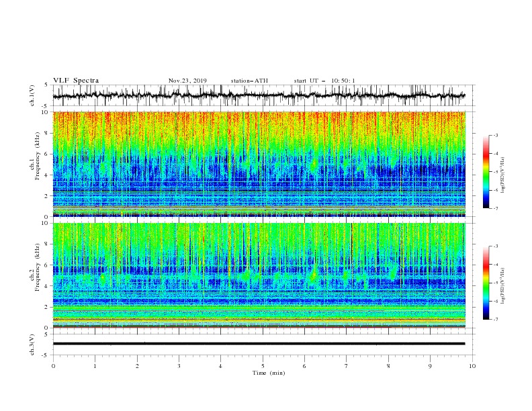Click the ch.1 spectrogram color scale bar
Viewport: 532px width, 411px height.
pyautogui.click(x=486, y=171)
